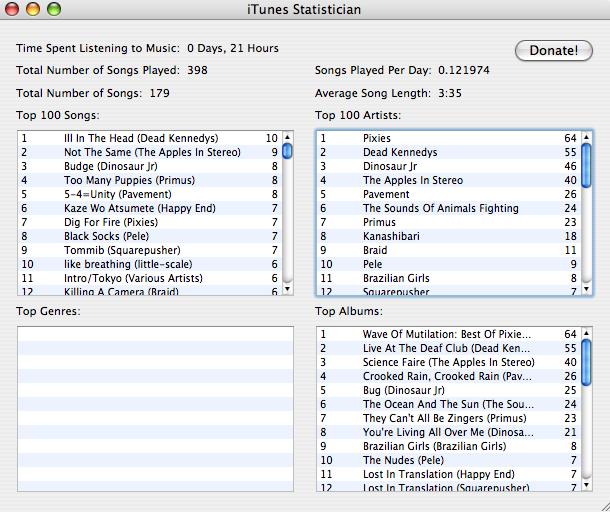The image size is (610, 512).
Task: Zoom the window with the green button
Action: point(54,9)
